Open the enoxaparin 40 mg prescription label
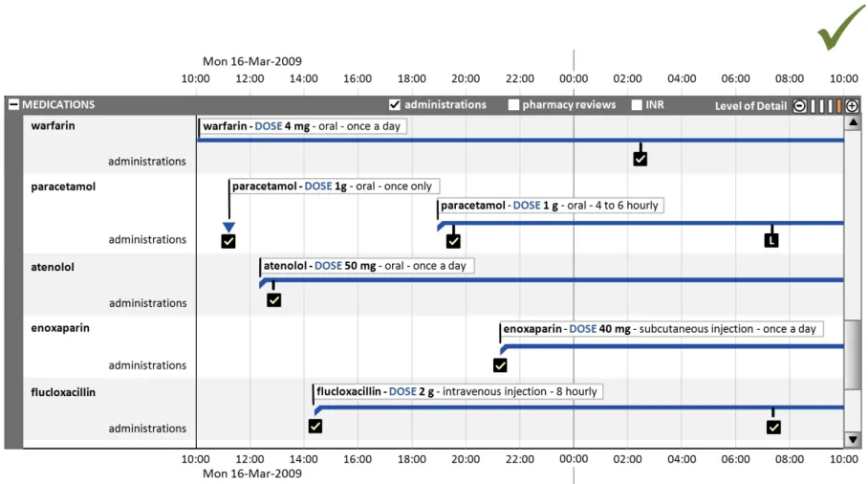This screenshot has width=868, height=484. click(660, 329)
